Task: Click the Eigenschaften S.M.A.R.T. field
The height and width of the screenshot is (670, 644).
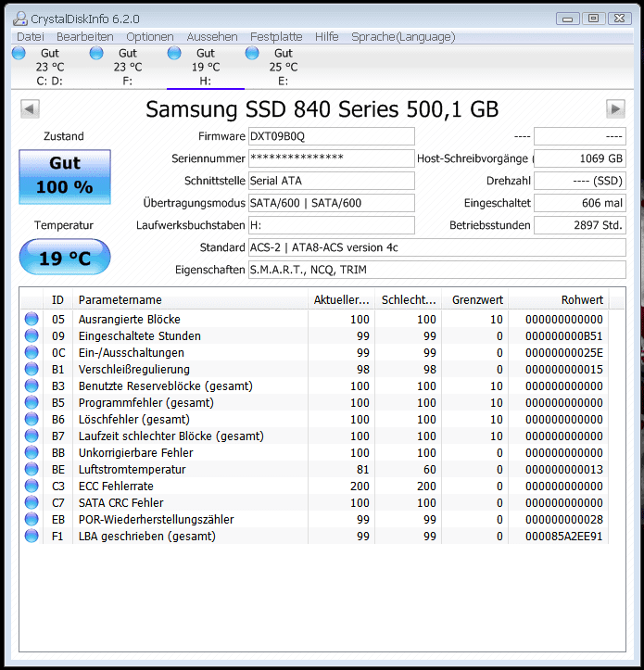Action: coord(437,270)
